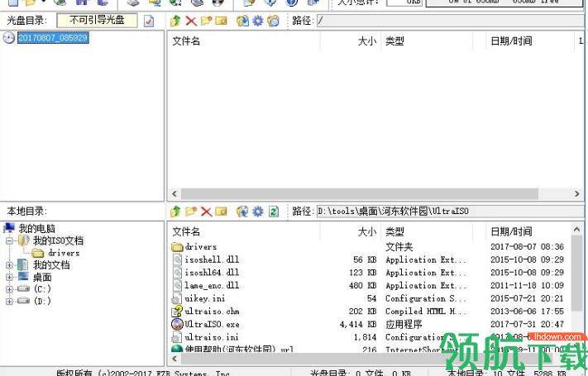Click the uikey.ini file icon
588x376 pixels.
176,299
